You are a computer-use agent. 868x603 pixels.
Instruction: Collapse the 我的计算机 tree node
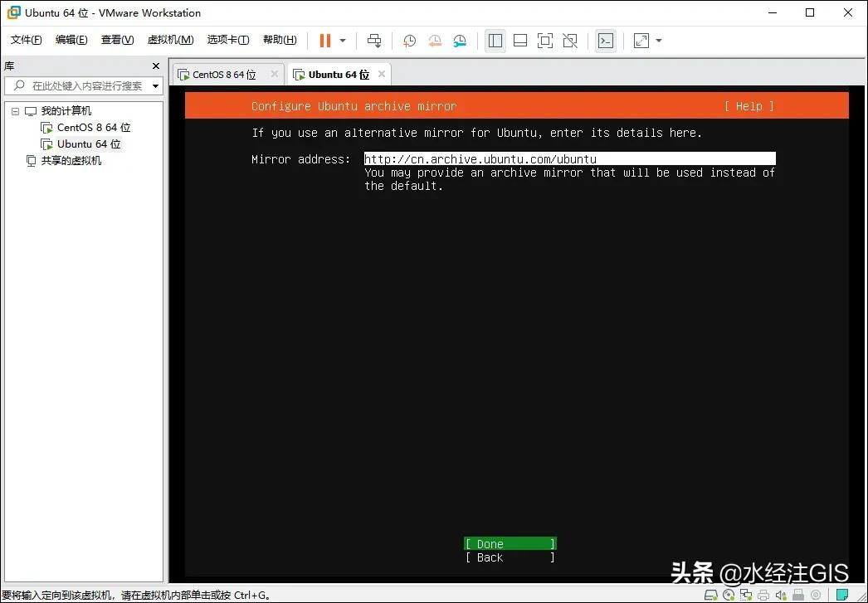15,110
